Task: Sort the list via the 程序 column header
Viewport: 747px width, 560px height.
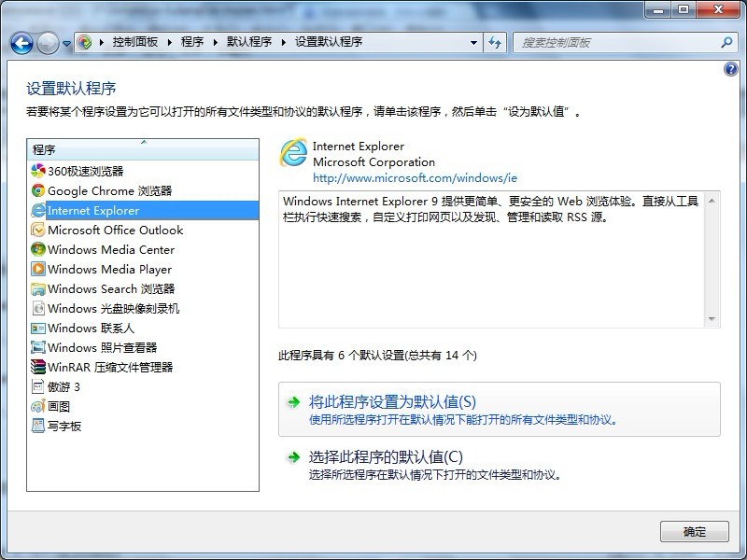Action: (x=143, y=149)
